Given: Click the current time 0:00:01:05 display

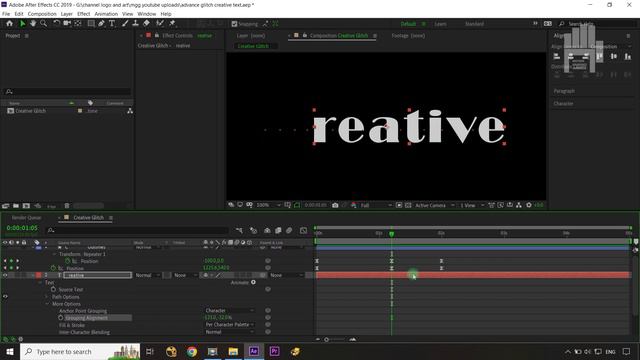Looking at the screenshot, I should coord(22,228).
